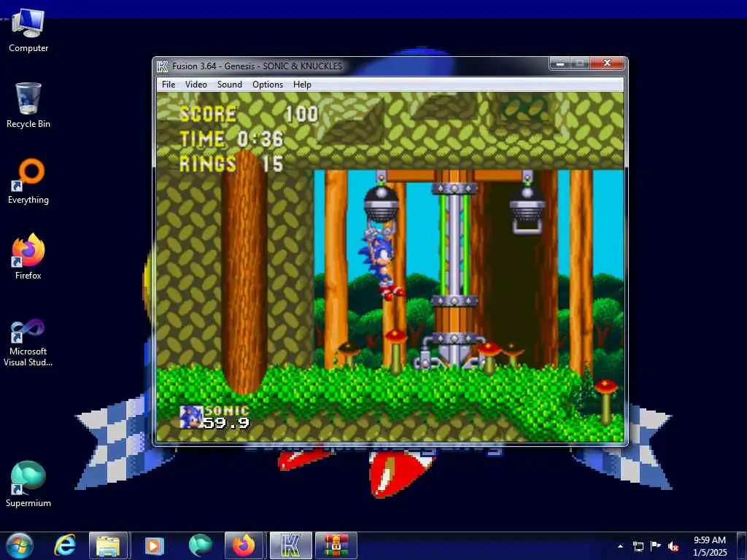Click the Firefox taskbar icon

tap(244, 545)
